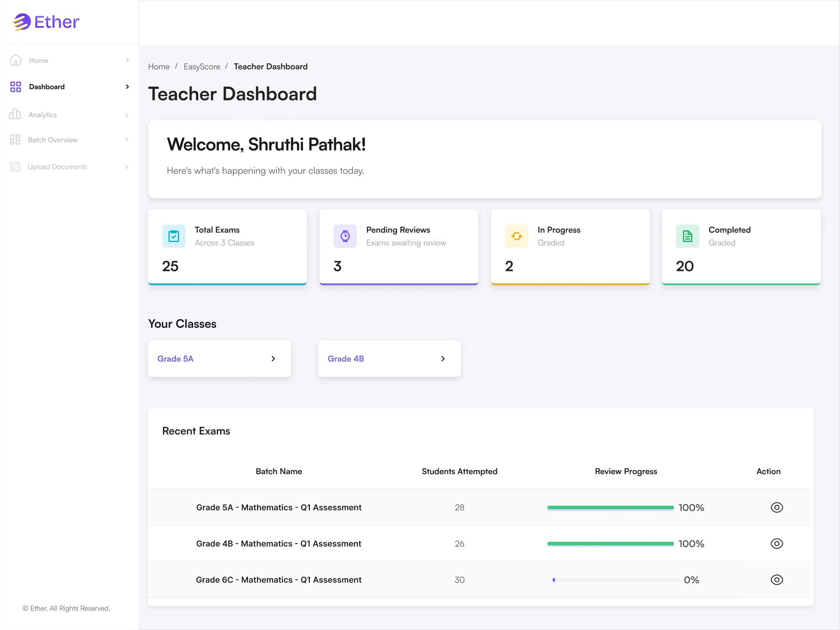Screen dimensions: 840x630
Task: Click Grade 6C review progress bar
Action: coord(616,580)
